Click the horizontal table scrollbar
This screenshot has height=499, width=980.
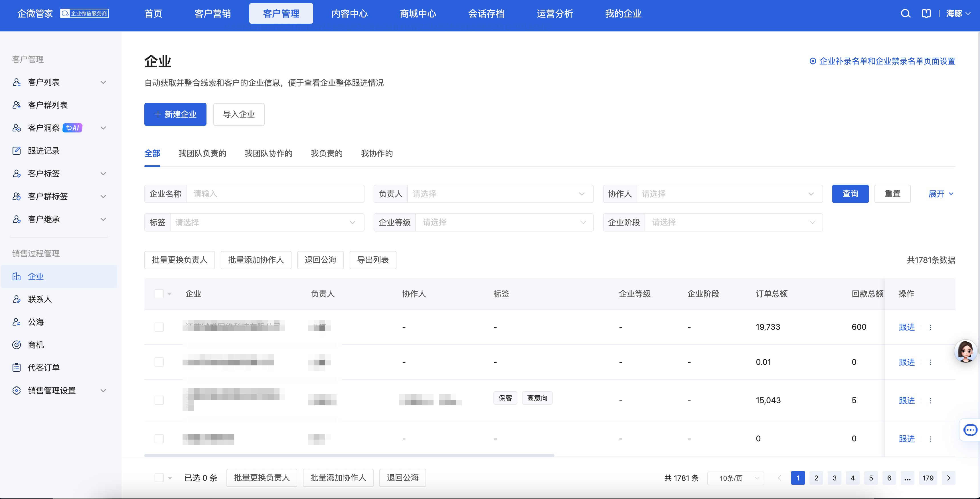(x=349, y=455)
